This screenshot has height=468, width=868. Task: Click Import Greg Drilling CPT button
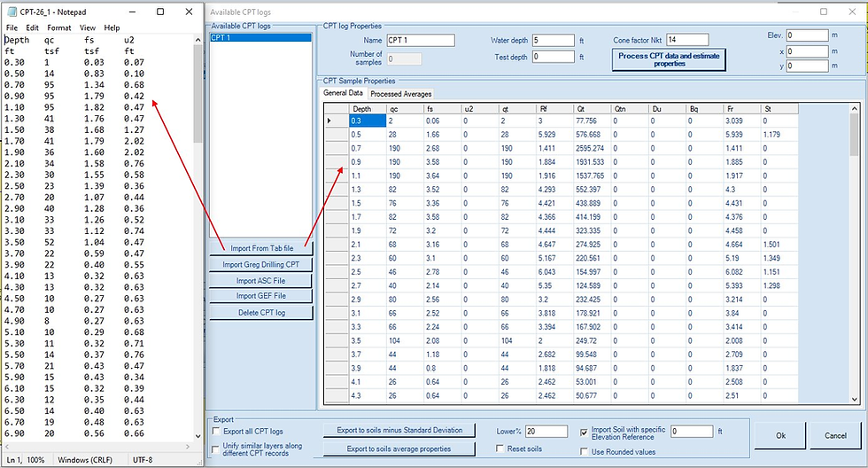coord(261,265)
